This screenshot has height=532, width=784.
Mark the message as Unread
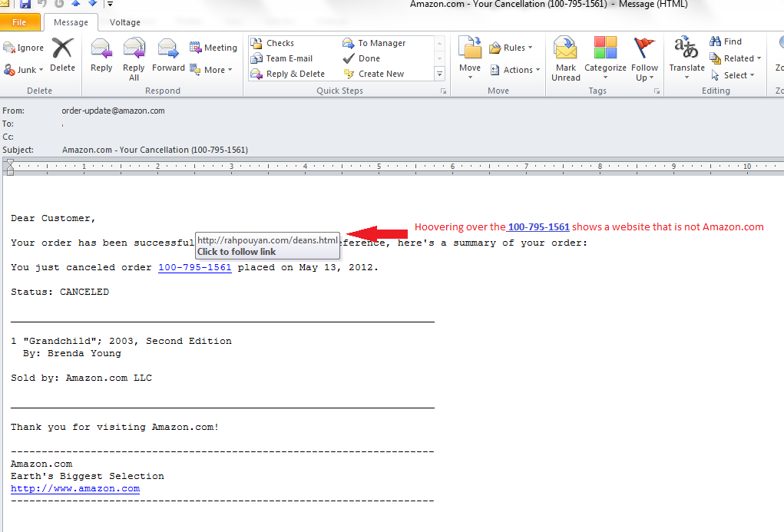coord(566,58)
